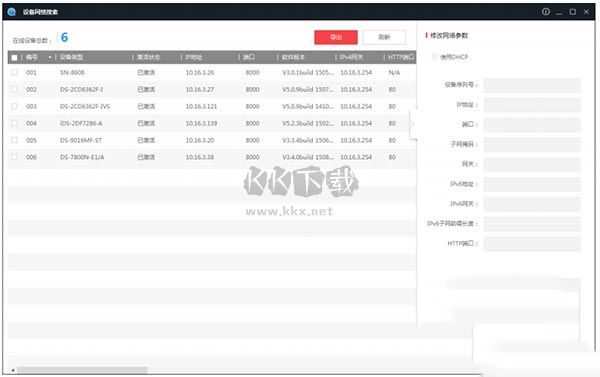
Task: Minimize the SADP window
Action: (x=559, y=12)
